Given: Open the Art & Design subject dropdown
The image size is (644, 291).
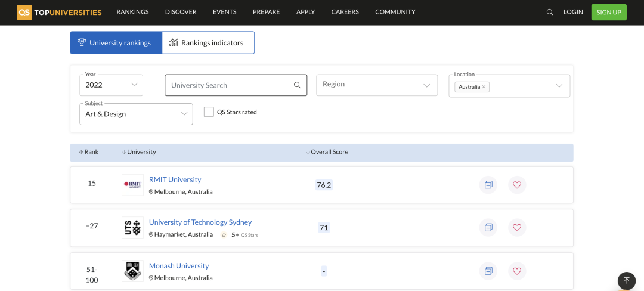Looking at the screenshot, I should [x=137, y=114].
